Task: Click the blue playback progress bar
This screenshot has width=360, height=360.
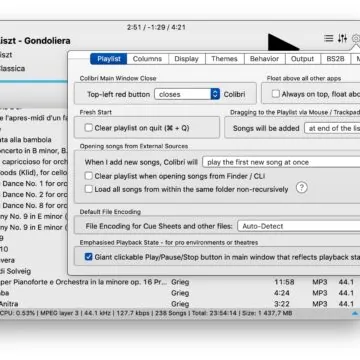Action: pyautogui.click(x=33, y=81)
